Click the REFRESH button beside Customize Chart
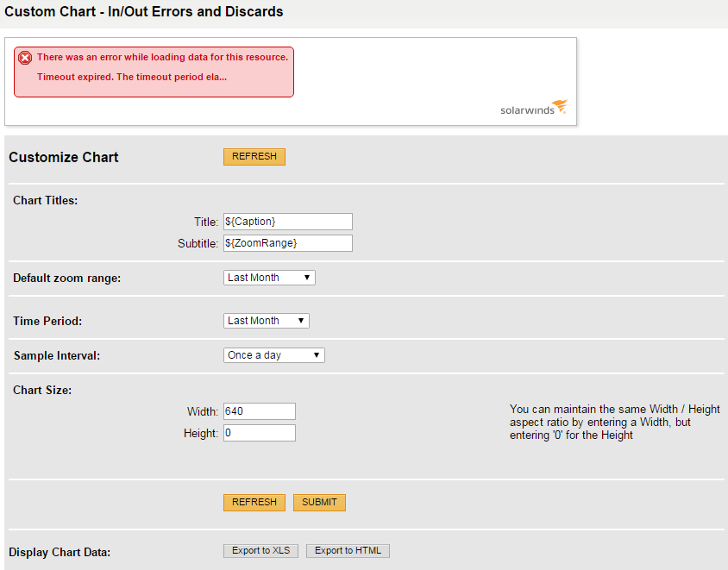 coord(254,157)
